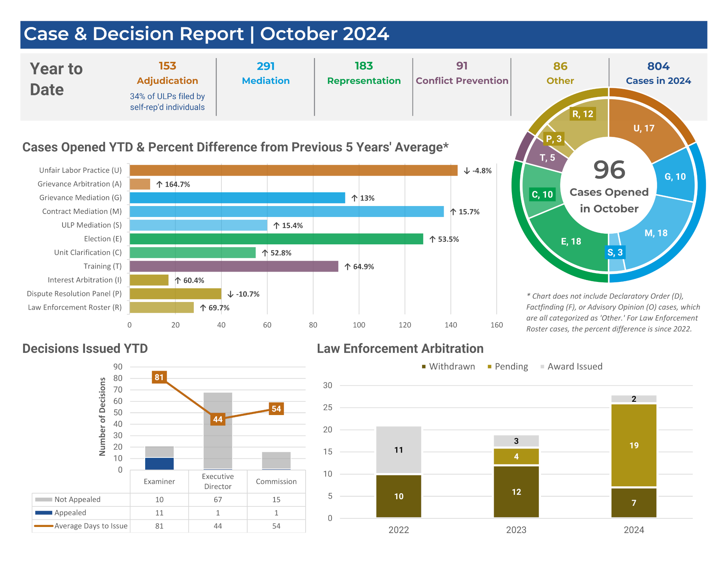Click the '153 Adjudication' statistic
This screenshot has height=563, width=728.
[167, 73]
